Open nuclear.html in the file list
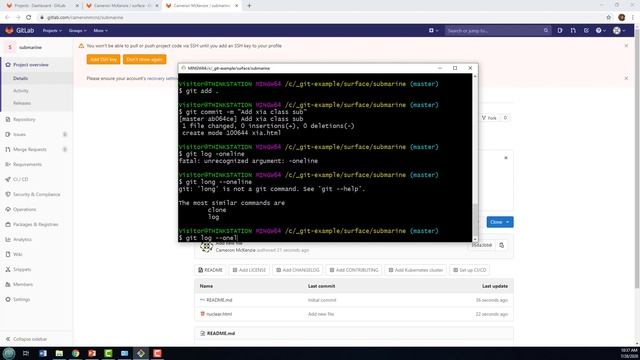This screenshot has width=640, height=360. (x=219, y=314)
